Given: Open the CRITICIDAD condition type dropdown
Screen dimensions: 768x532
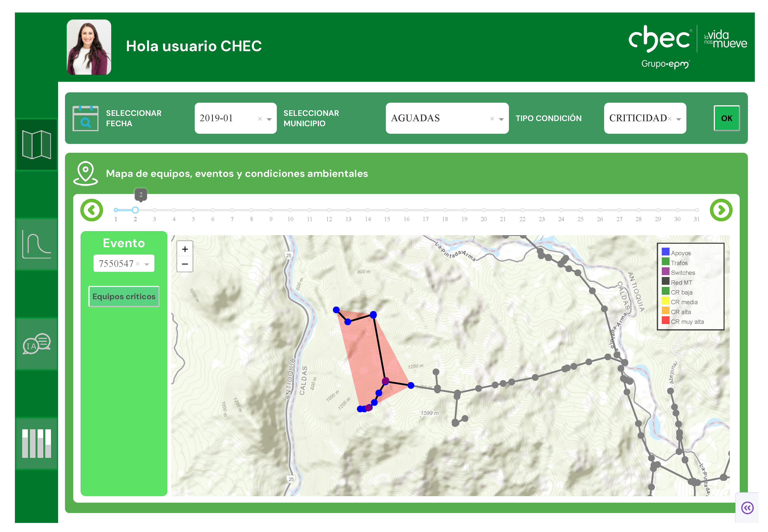Looking at the screenshot, I should (x=679, y=119).
